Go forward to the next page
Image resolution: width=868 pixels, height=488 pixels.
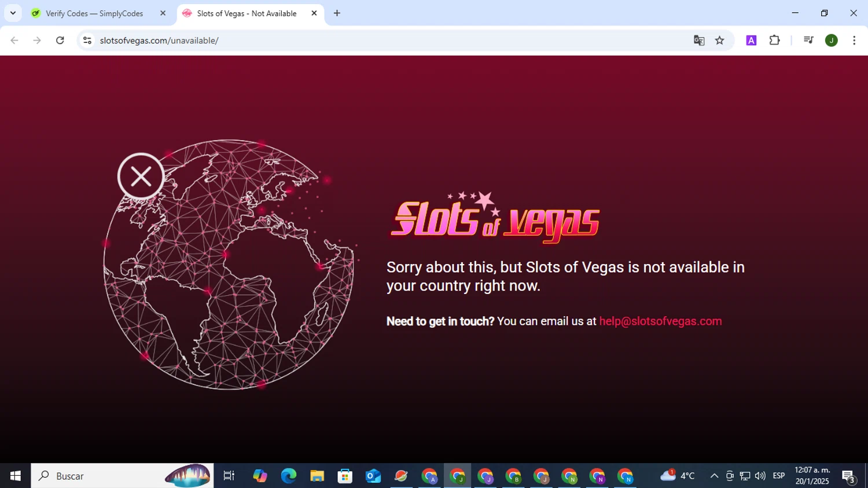click(37, 41)
